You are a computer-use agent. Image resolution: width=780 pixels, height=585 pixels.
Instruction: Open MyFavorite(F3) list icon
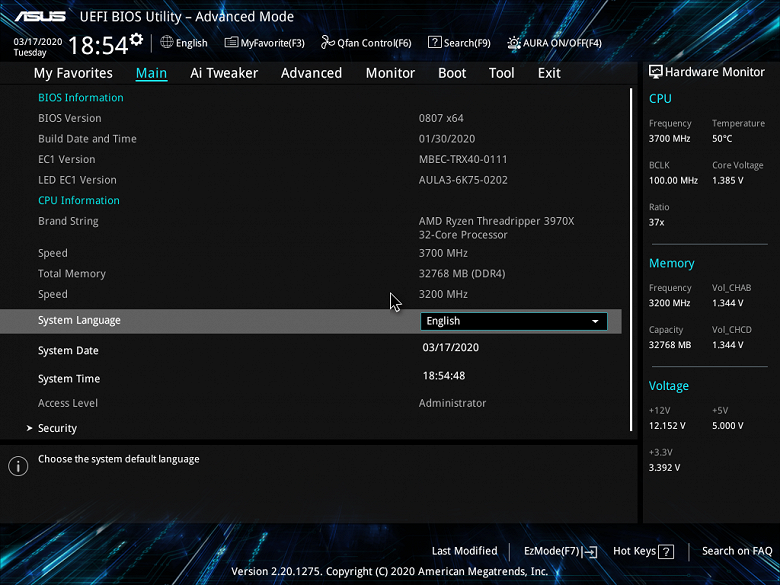[231, 42]
